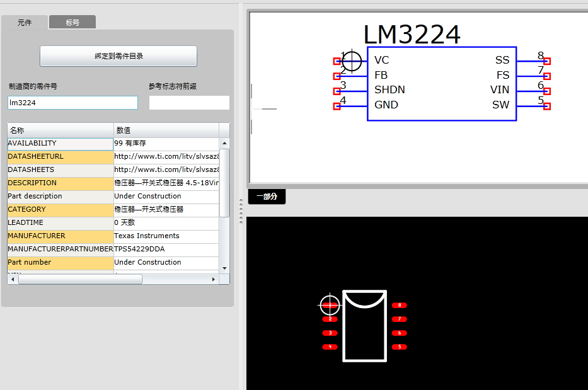The width and height of the screenshot is (588, 390).
Task: Click the manufacturer part number field lm3224
Action: (72, 103)
